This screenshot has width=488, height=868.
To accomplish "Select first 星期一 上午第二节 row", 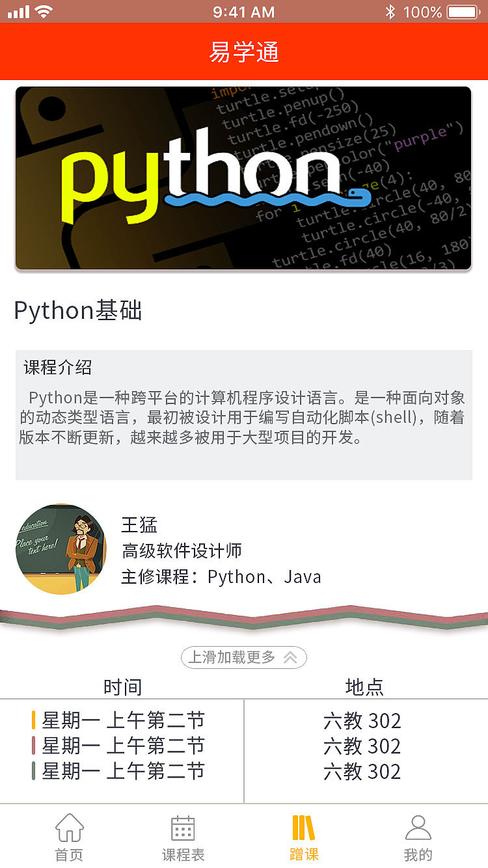I will click(124, 720).
